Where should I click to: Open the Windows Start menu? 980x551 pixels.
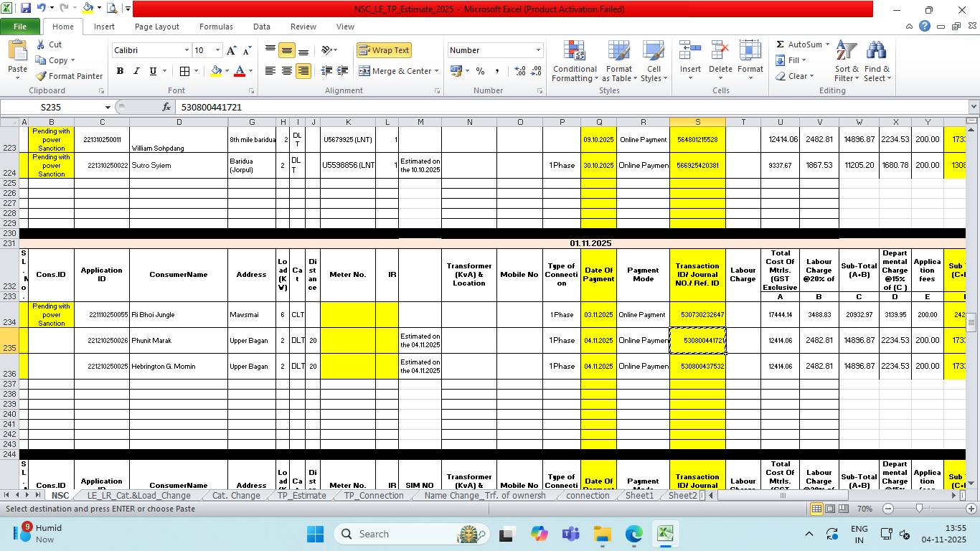pyautogui.click(x=315, y=534)
